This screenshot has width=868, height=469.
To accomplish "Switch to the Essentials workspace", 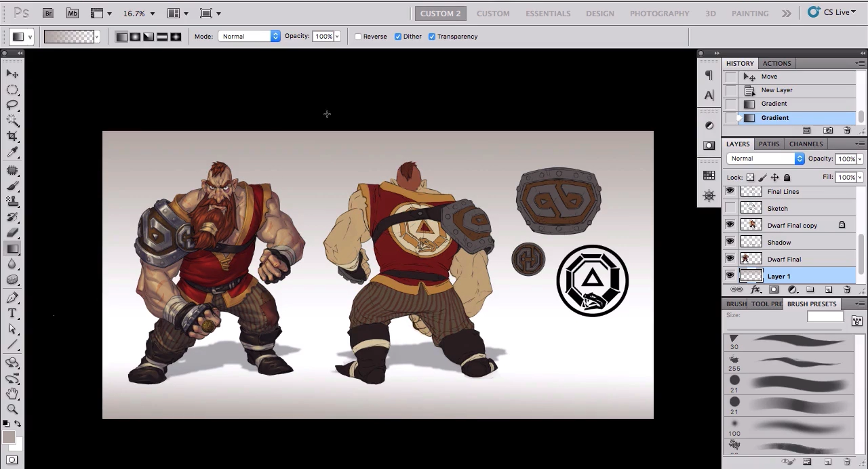I will click(548, 14).
